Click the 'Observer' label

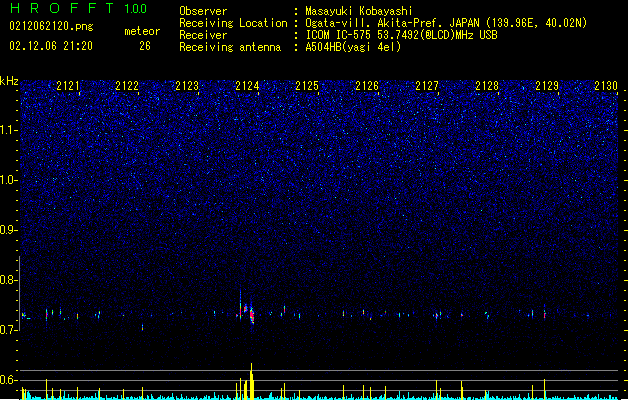203,11
